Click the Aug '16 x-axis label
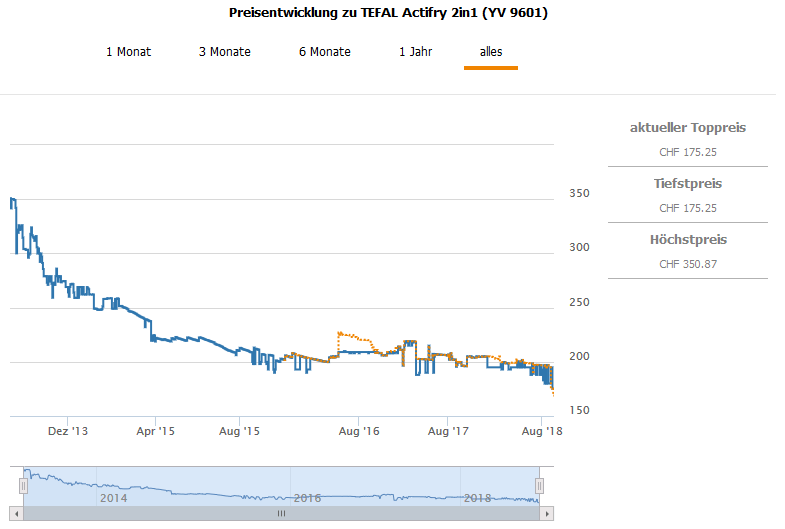The height and width of the screenshot is (529, 785). 360,431
